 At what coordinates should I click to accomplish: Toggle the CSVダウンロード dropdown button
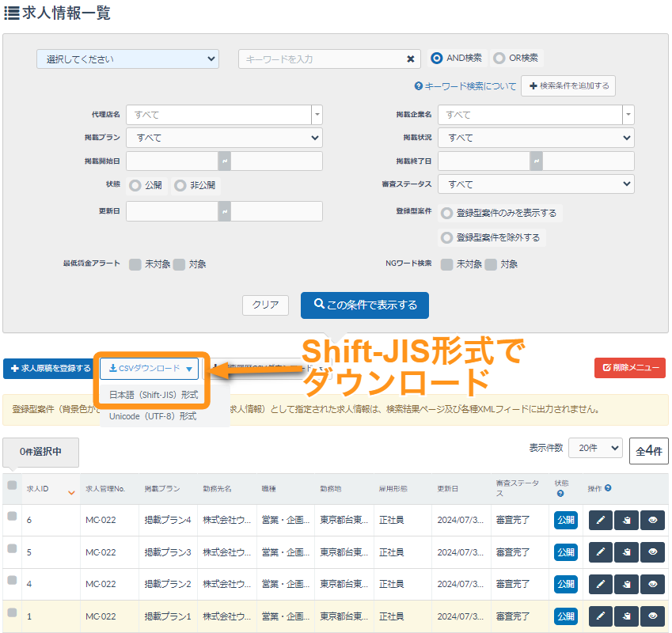149,369
